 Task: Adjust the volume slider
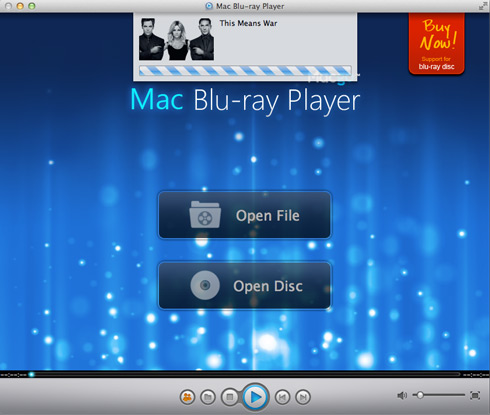coord(439,395)
